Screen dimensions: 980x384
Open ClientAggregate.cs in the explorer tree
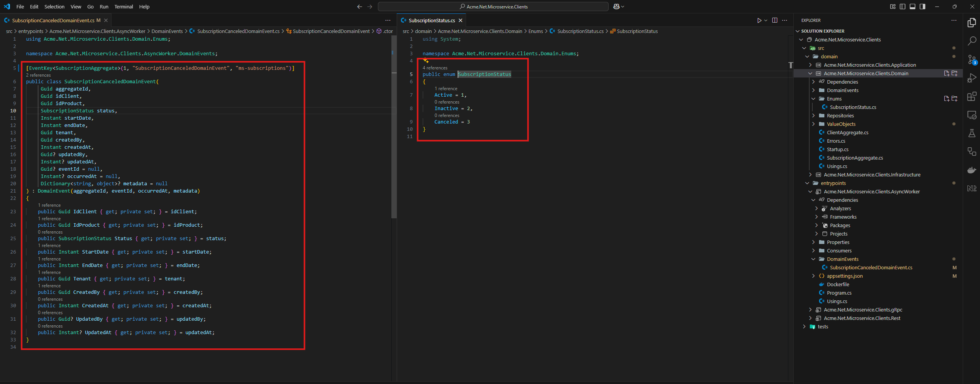tap(847, 132)
